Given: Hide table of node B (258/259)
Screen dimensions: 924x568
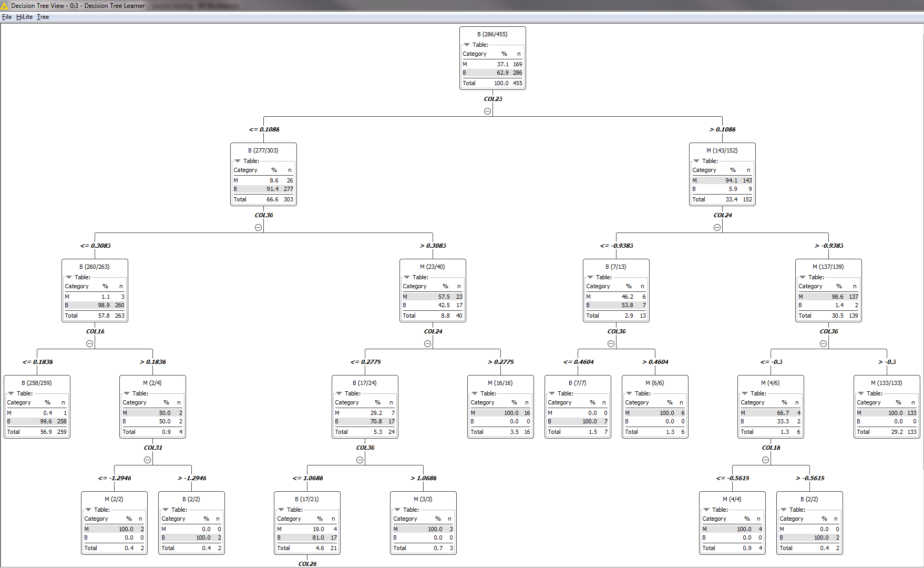Looking at the screenshot, I should point(11,393).
